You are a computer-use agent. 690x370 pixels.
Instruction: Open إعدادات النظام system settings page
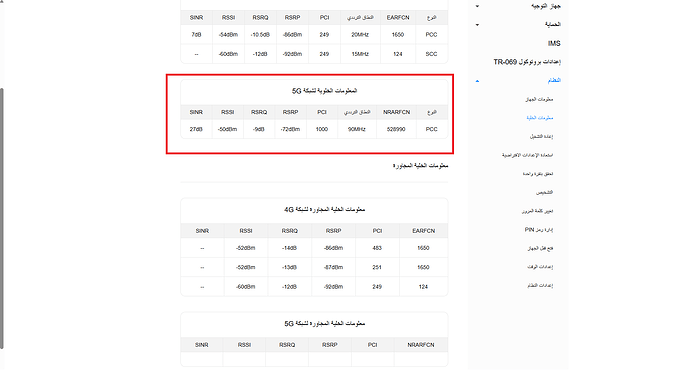pyautogui.click(x=540, y=286)
